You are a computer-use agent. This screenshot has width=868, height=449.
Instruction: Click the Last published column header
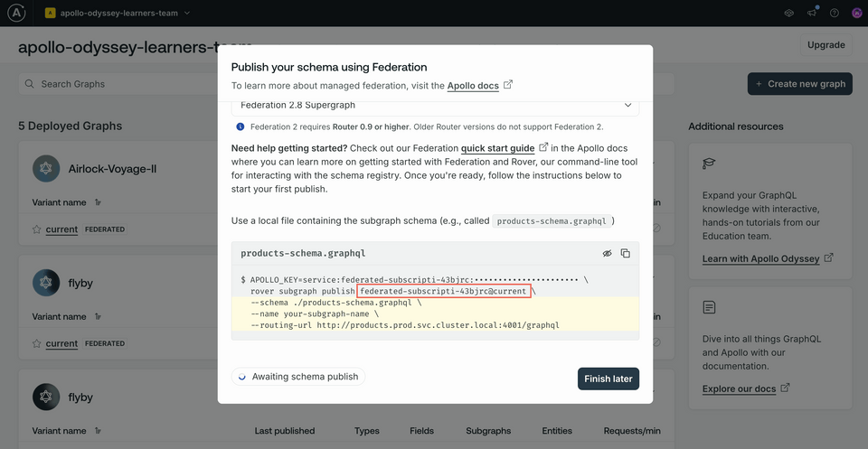(285, 431)
